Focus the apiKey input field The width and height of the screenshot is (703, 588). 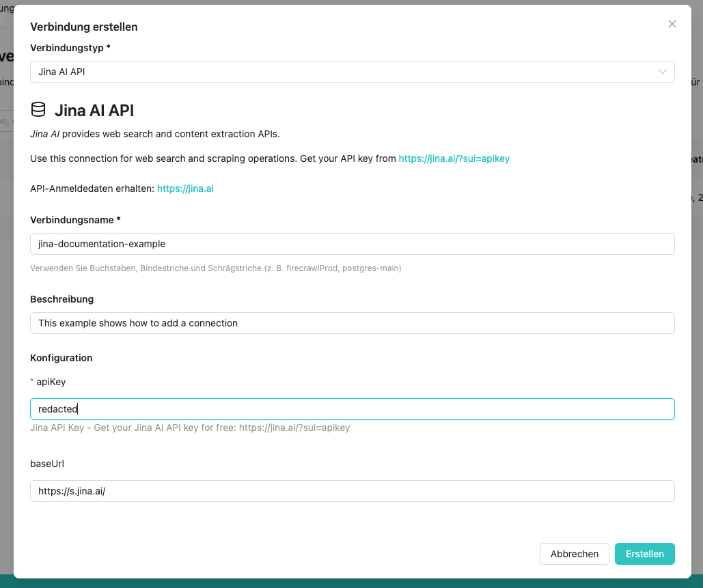tap(353, 409)
